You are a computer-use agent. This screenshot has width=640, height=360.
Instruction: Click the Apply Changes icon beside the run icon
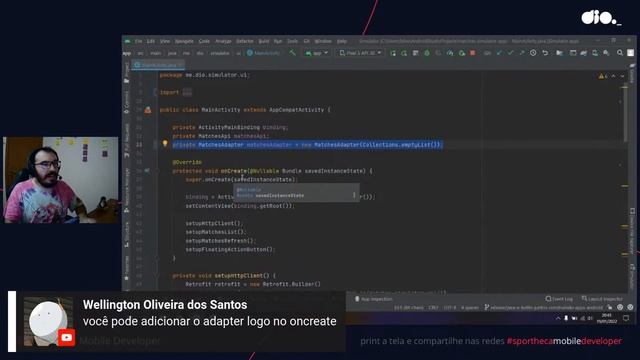coord(404,53)
